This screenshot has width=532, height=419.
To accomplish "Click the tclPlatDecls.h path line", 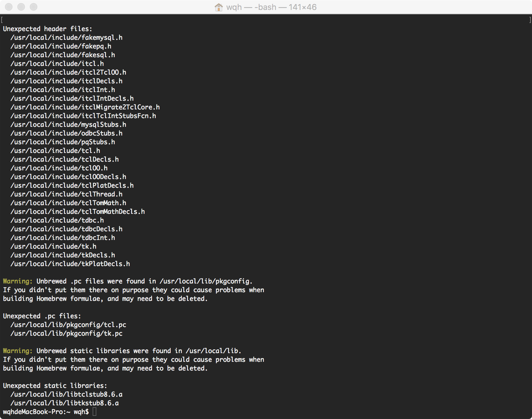I will [x=72, y=186].
